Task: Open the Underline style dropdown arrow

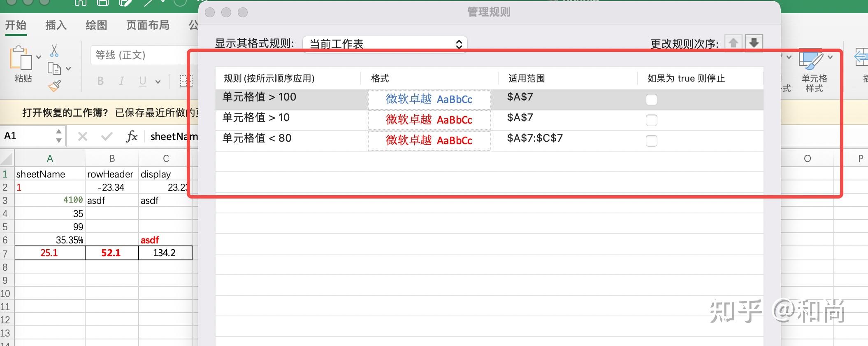Action: (158, 82)
